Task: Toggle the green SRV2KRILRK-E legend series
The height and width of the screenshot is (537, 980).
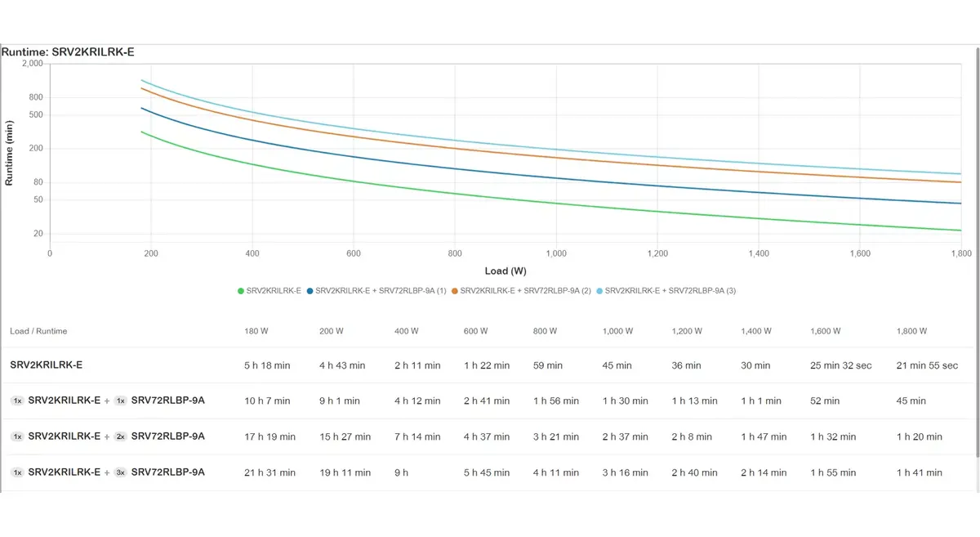Action: 269,290
